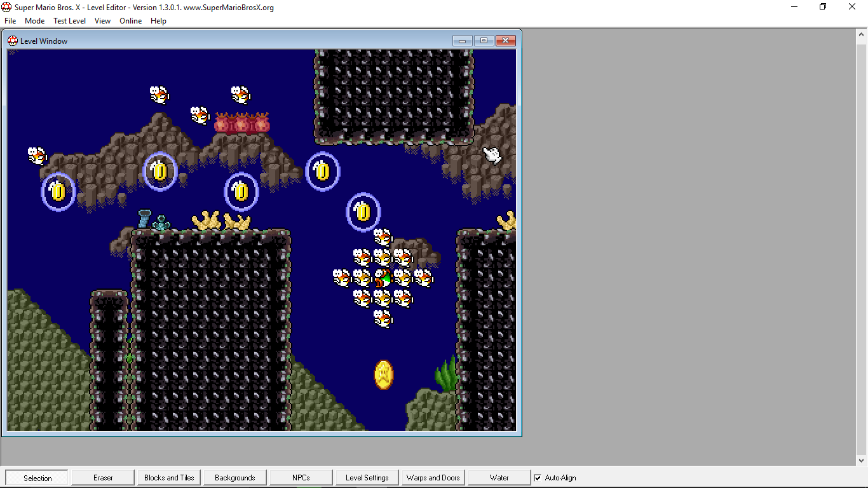This screenshot has height=488, width=868.
Task: Open the Online menu
Action: (131, 21)
